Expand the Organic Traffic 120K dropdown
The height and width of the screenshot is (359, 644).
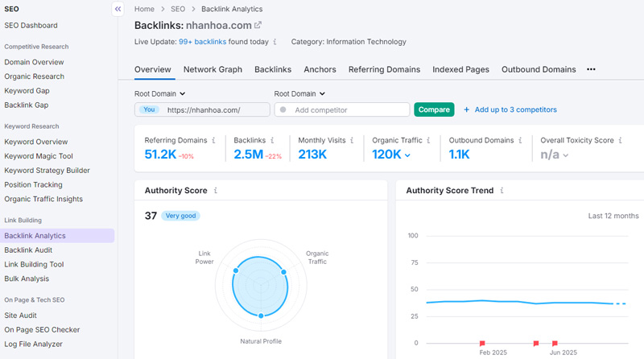pyautogui.click(x=407, y=155)
